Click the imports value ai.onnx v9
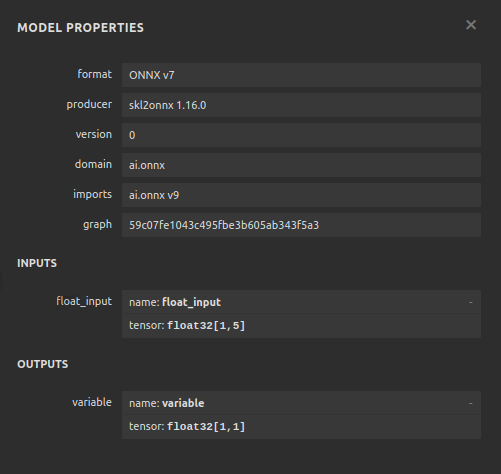501x474 pixels. tap(301, 195)
